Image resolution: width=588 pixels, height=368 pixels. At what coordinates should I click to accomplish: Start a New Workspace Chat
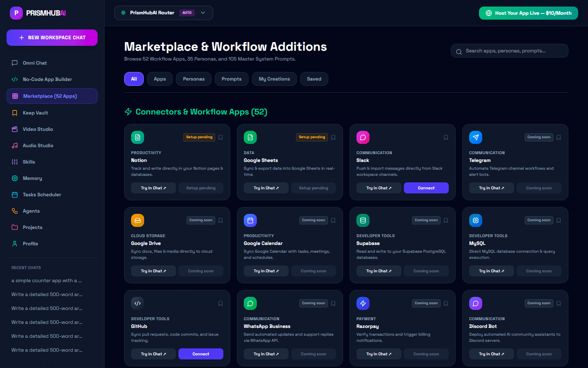pos(52,38)
